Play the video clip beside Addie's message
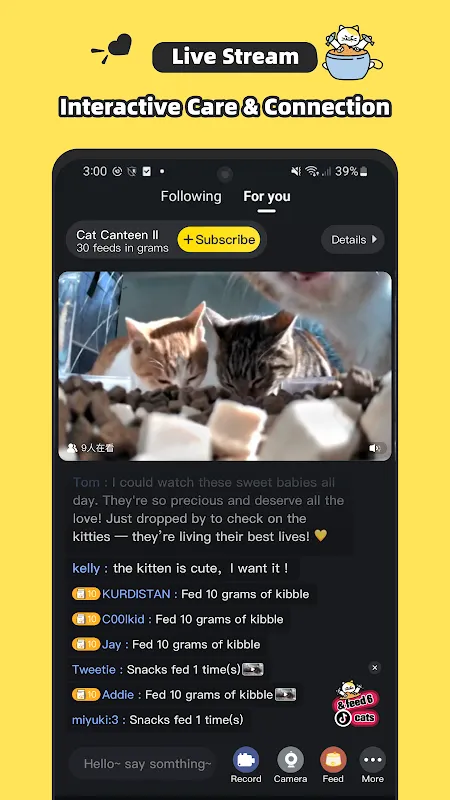Viewport: 450px width, 800px height. point(286,694)
